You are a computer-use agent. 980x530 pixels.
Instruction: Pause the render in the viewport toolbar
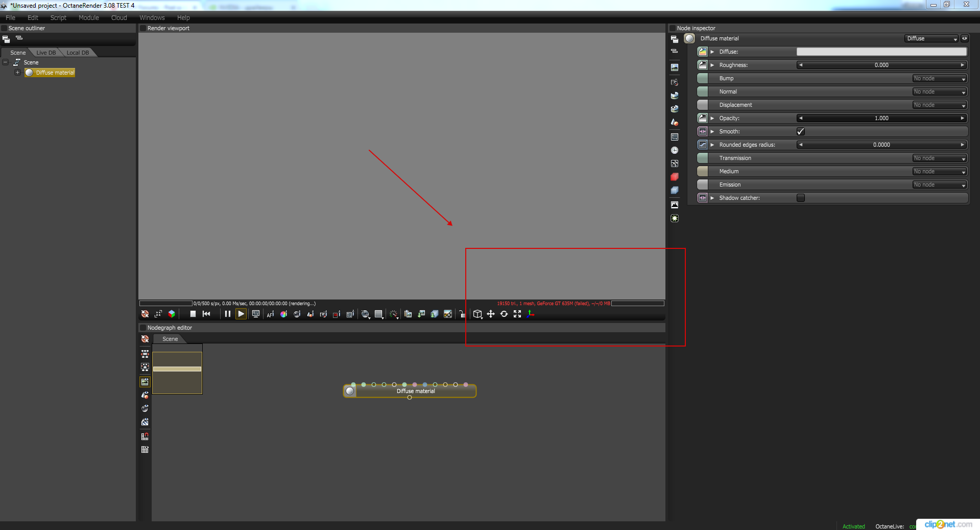click(x=228, y=314)
